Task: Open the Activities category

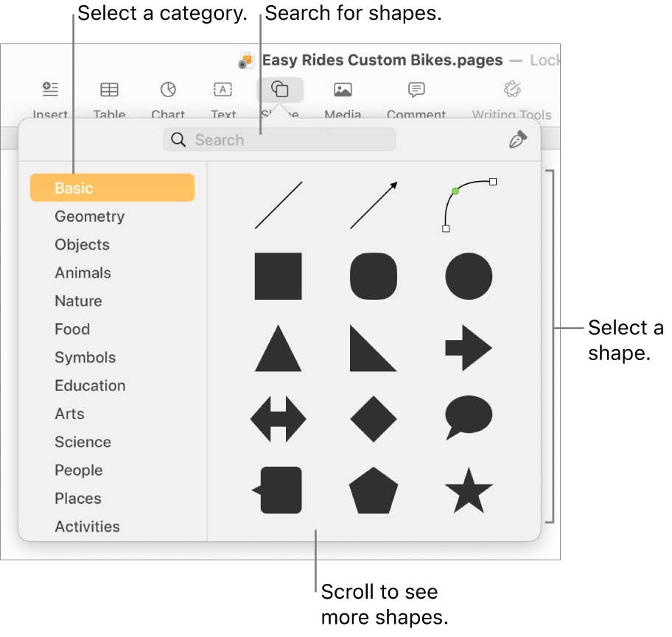Action: (x=88, y=527)
